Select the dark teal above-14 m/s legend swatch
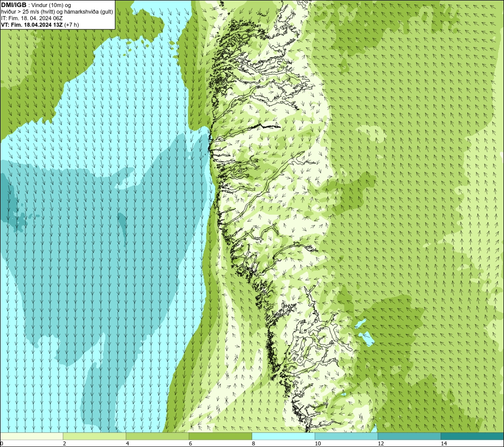This screenshot has height=447, width=504. pos(473,436)
